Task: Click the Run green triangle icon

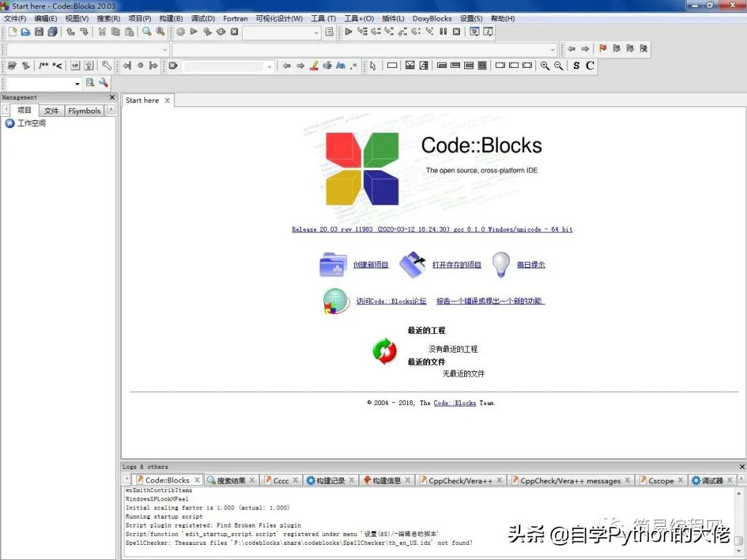Action: [x=194, y=31]
